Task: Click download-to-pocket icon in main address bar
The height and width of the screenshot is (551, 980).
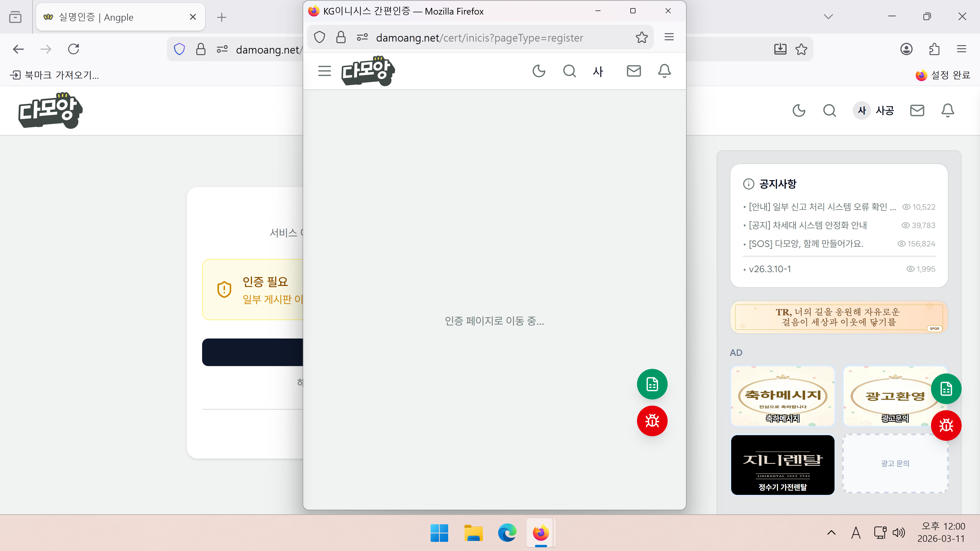Action: [x=780, y=49]
